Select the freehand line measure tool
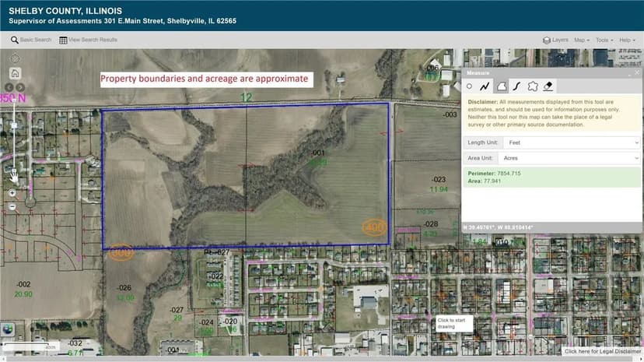 point(516,86)
